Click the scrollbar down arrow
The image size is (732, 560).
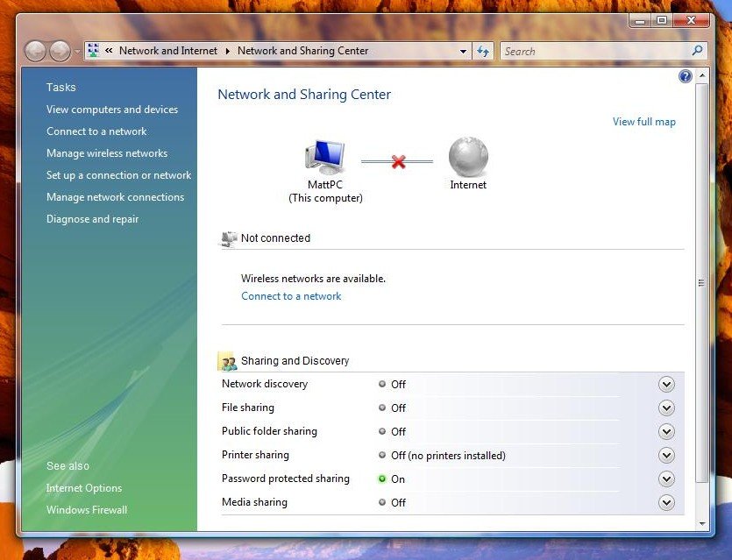coord(701,524)
